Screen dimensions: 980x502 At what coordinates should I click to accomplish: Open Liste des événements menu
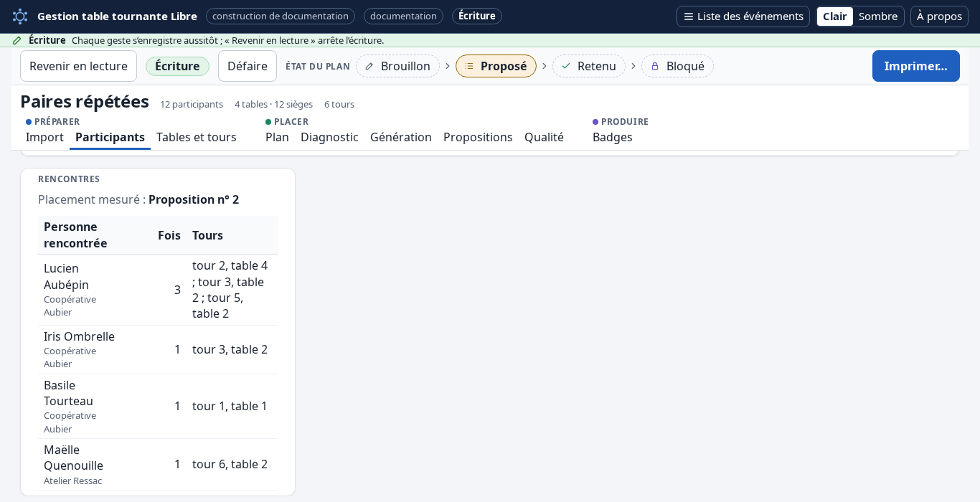pos(743,16)
